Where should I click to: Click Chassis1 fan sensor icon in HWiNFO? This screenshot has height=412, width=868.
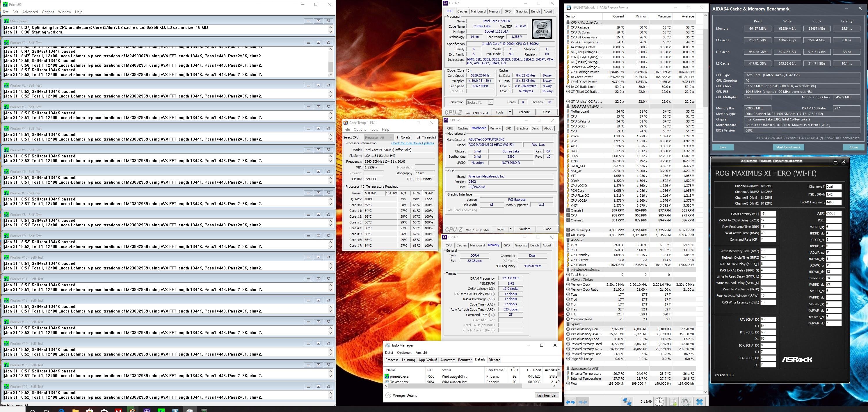pos(568,210)
